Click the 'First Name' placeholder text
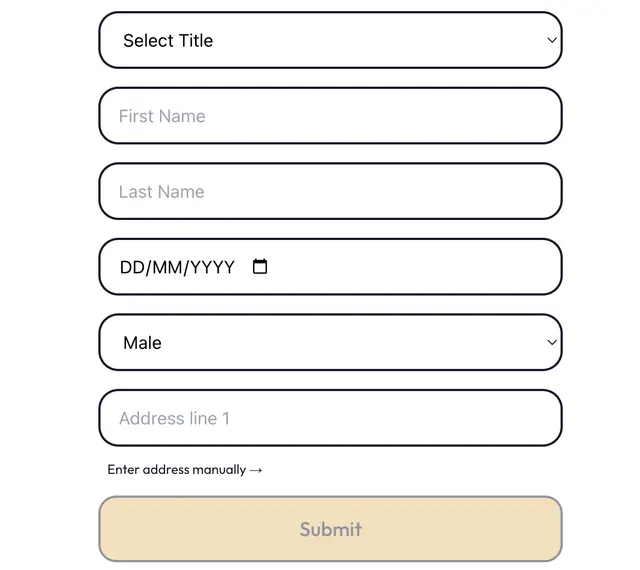The height and width of the screenshot is (570, 640). (x=162, y=116)
